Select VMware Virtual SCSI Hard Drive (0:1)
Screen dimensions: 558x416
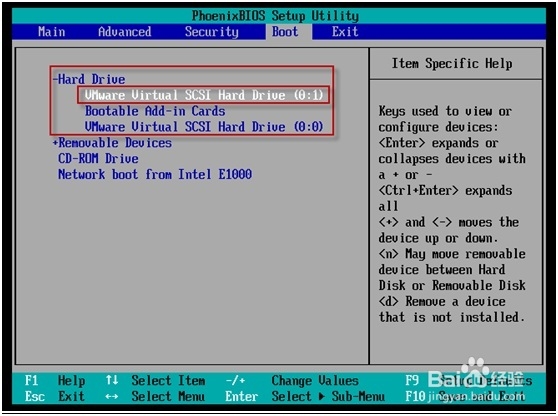(x=204, y=95)
